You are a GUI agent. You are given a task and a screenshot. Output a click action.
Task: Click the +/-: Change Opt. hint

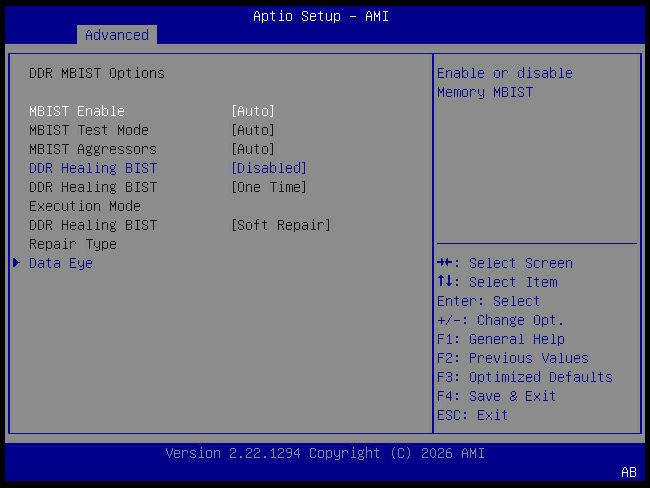(x=500, y=320)
